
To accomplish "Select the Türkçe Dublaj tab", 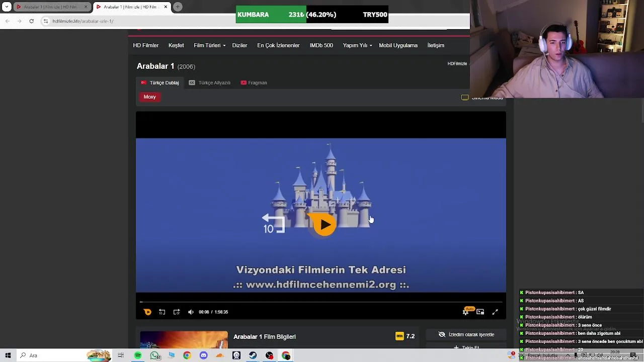I will [160, 82].
